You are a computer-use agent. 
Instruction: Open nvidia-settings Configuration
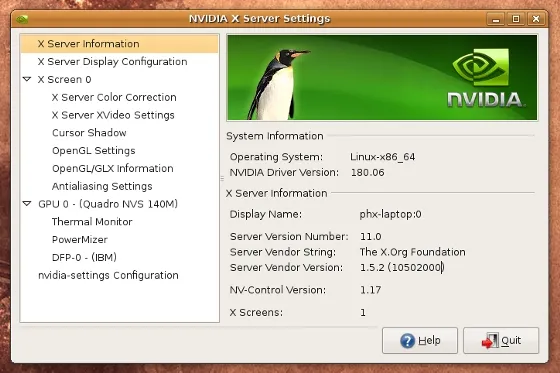click(x=108, y=275)
